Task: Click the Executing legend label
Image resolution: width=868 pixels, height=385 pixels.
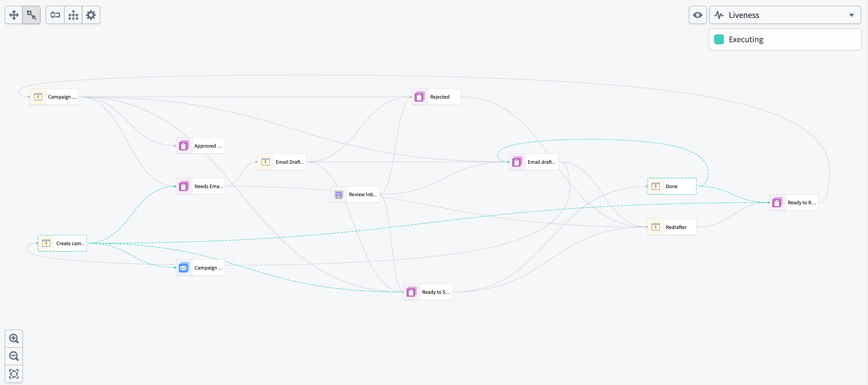Action: click(746, 40)
